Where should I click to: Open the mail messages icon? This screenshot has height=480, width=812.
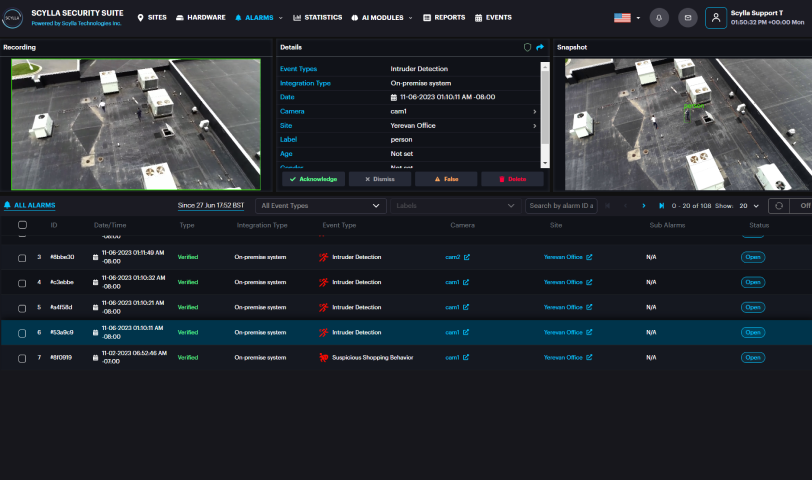[x=688, y=18]
